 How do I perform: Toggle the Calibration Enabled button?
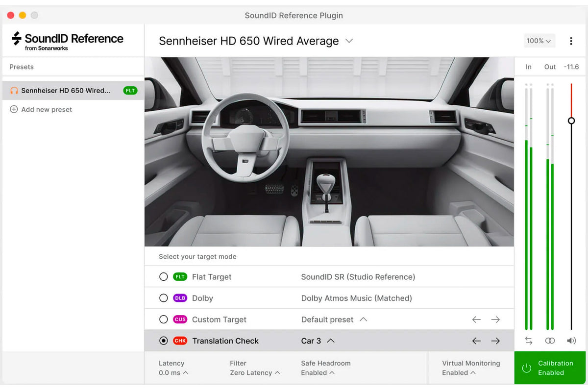click(550, 368)
